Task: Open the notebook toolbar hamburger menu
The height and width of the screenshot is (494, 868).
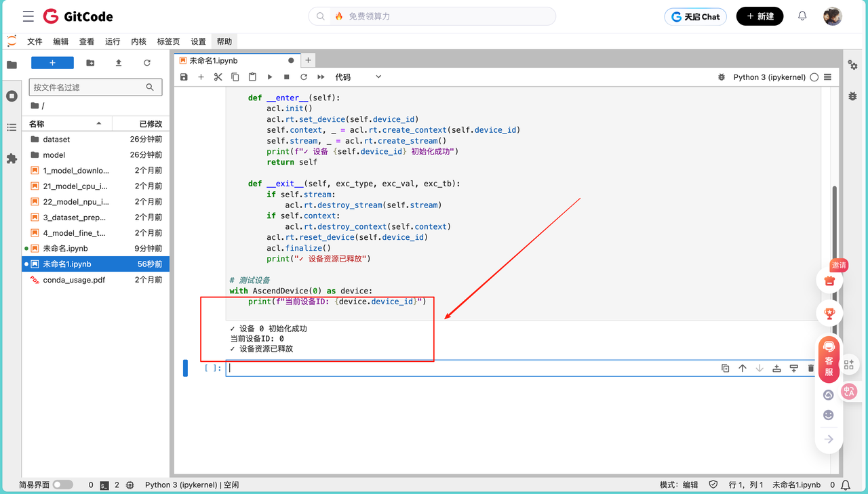Action: 827,77
